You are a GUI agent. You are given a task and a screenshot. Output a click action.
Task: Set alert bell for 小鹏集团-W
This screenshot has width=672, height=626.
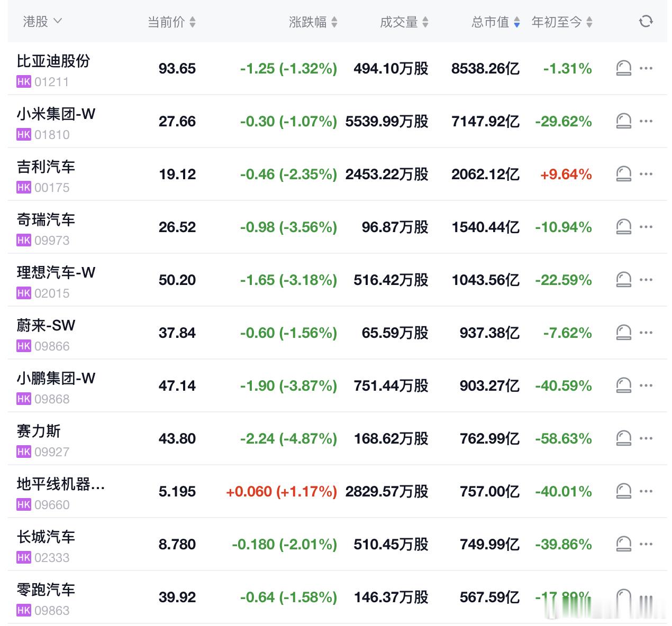point(624,385)
